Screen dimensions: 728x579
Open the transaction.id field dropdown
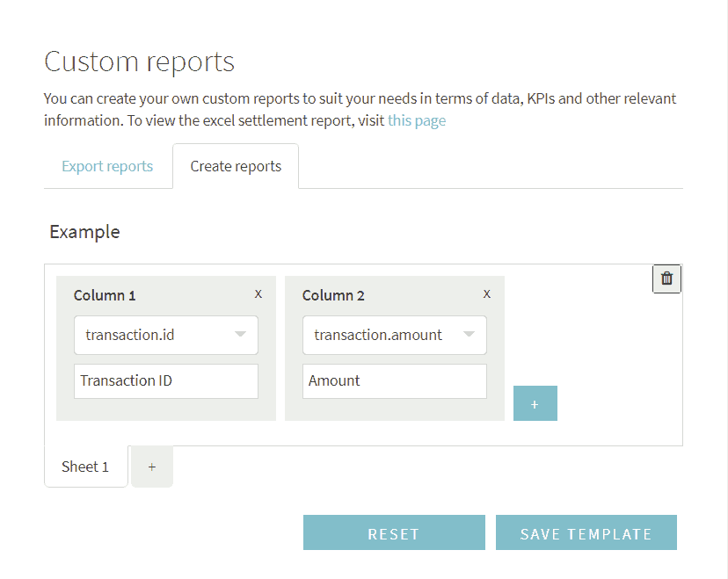pos(166,336)
